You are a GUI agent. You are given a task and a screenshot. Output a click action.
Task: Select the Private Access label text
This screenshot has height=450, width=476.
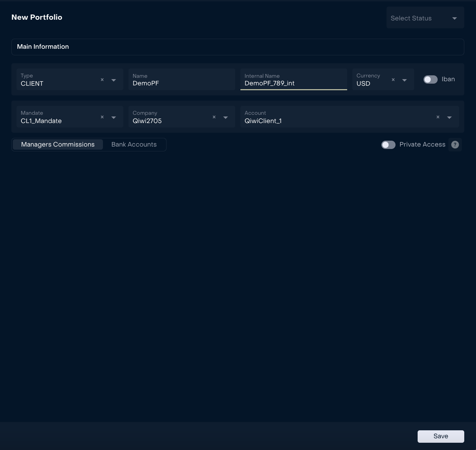pos(422,144)
